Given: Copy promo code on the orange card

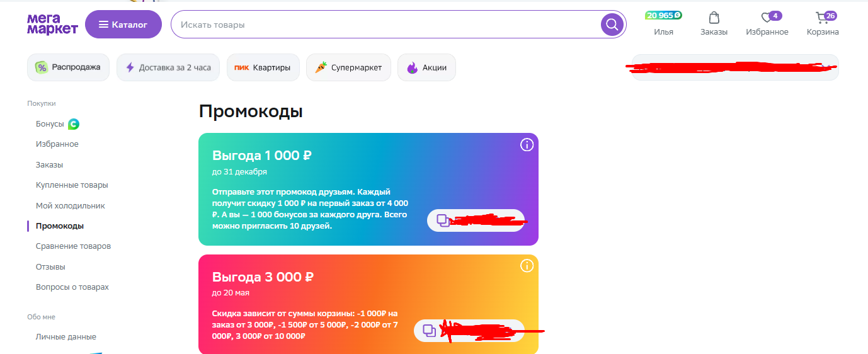Looking at the screenshot, I should coord(430,331).
